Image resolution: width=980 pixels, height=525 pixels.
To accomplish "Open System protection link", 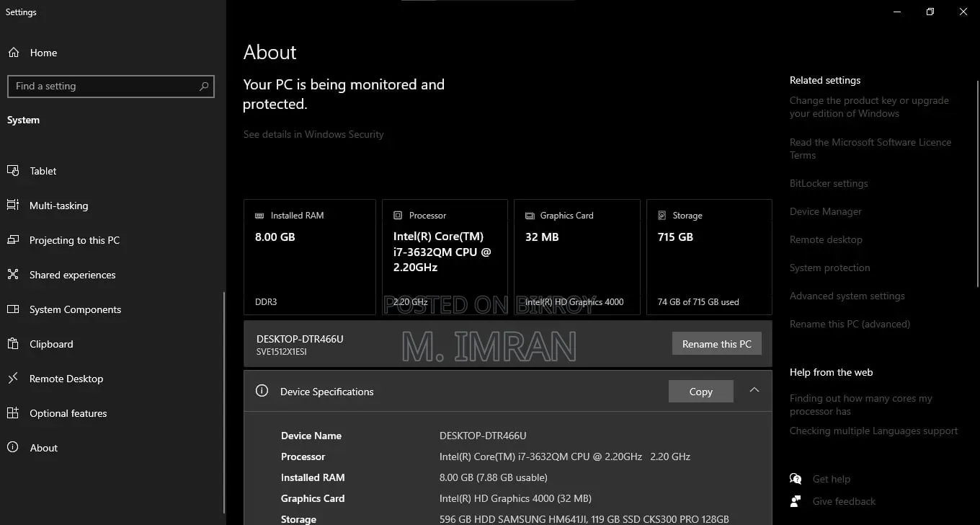I will [830, 268].
